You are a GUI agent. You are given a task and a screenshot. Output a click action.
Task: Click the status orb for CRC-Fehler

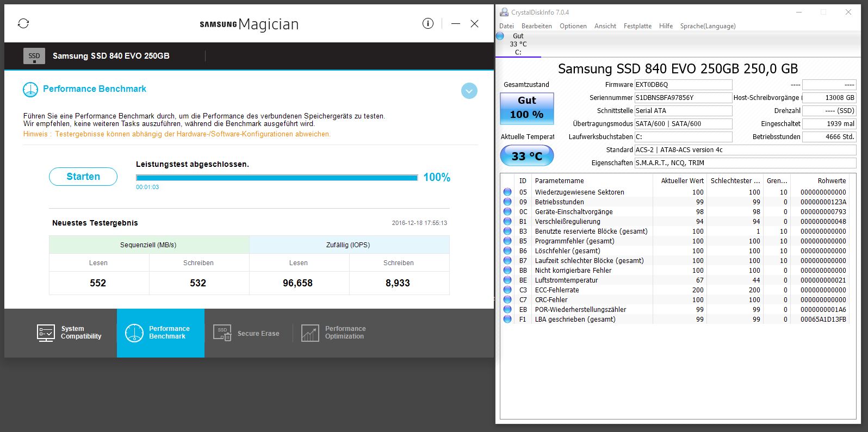click(x=507, y=299)
